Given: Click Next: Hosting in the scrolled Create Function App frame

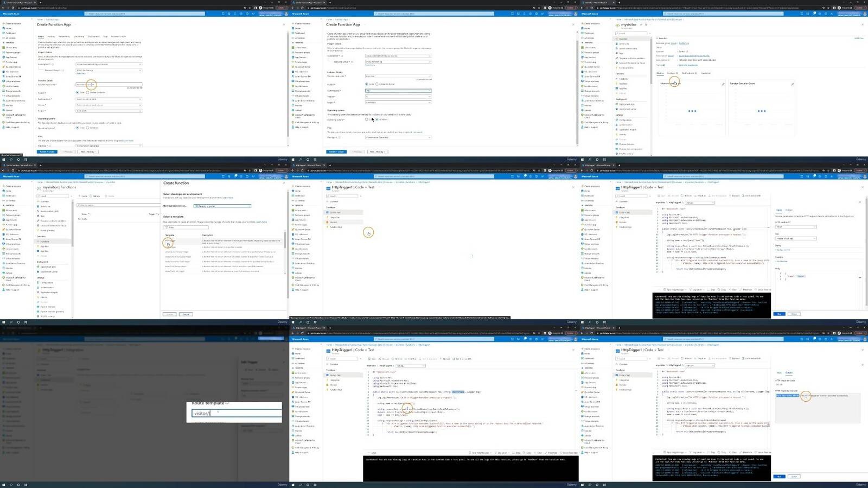Looking at the screenshot, I should point(377,151).
